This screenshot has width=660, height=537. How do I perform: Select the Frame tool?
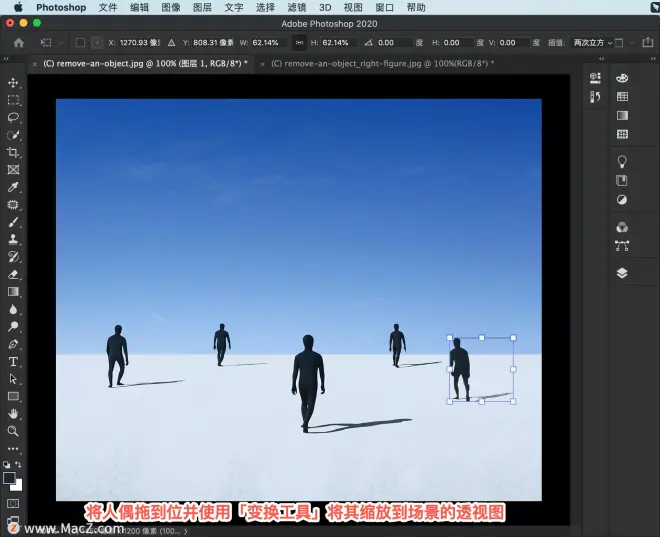click(x=13, y=170)
